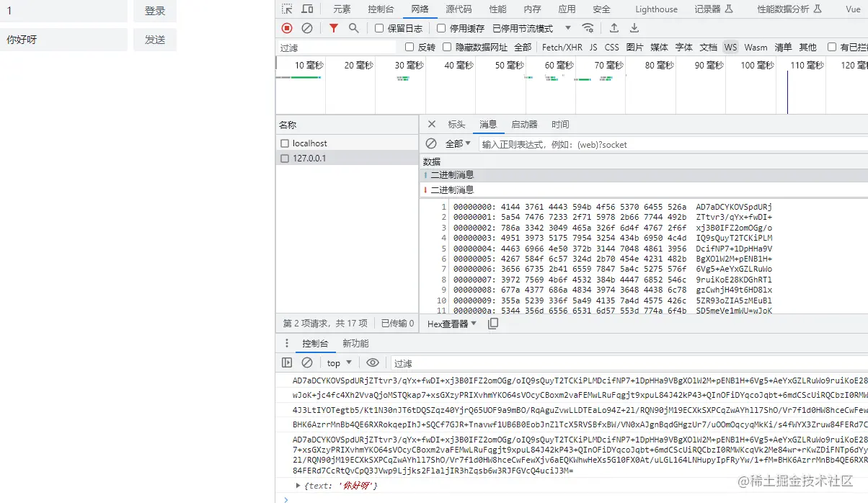Switch to the 元素 panel tab
Screen dimensions: 868x503
[342, 9]
